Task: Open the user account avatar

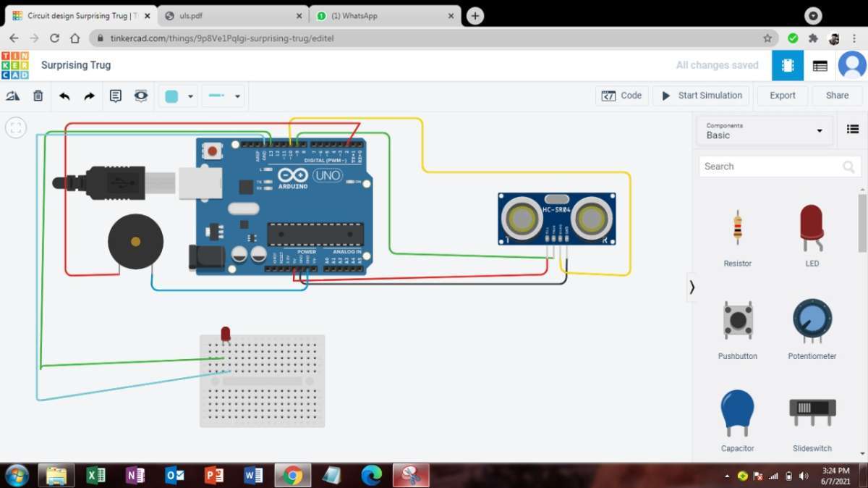Action: [852, 65]
